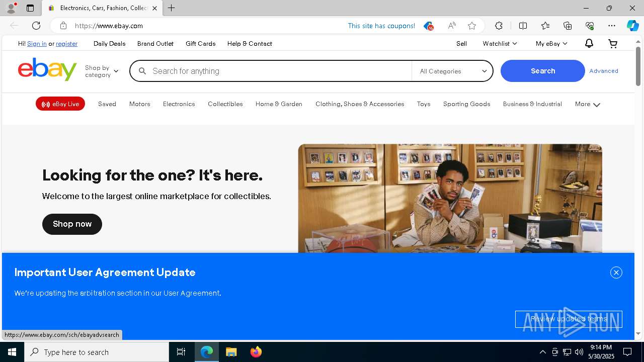The width and height of the screenshot is (644, 362).
Task: Open the eBay Live tab
Action: 60,104
